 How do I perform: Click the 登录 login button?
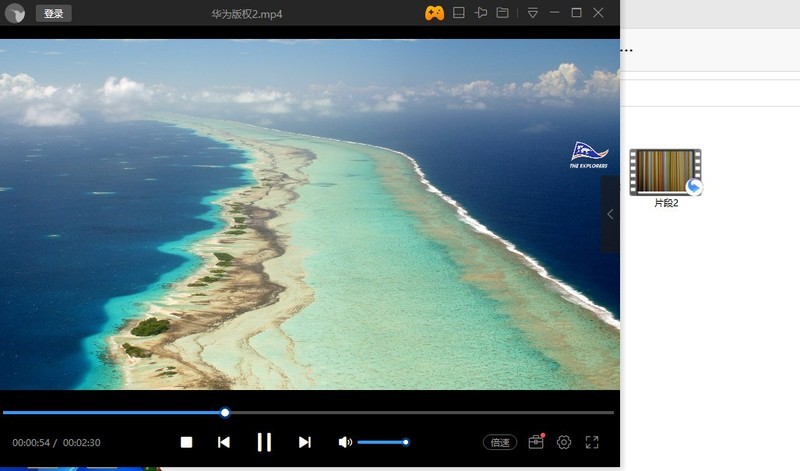(54, 13)
